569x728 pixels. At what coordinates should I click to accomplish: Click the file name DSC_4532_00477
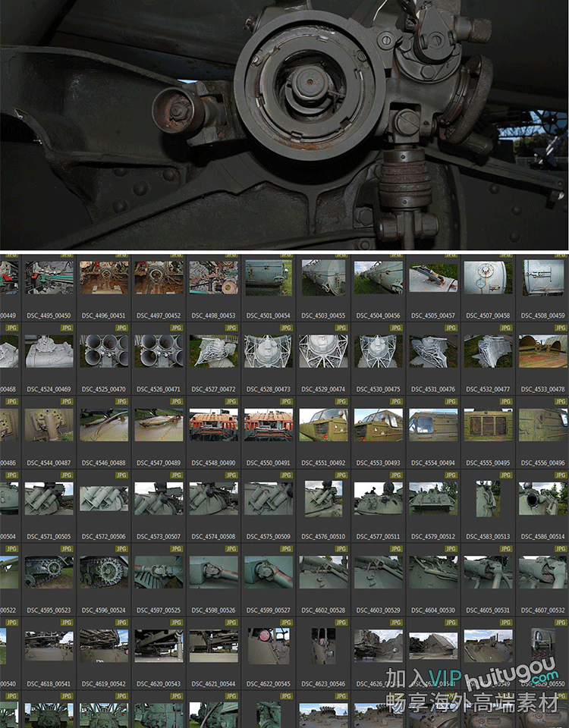[488, 389]
